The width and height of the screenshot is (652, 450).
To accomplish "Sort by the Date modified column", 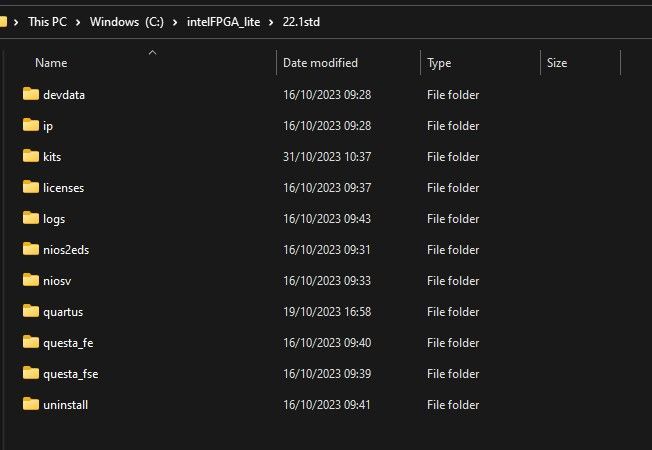I will click(x=320, y=63).
